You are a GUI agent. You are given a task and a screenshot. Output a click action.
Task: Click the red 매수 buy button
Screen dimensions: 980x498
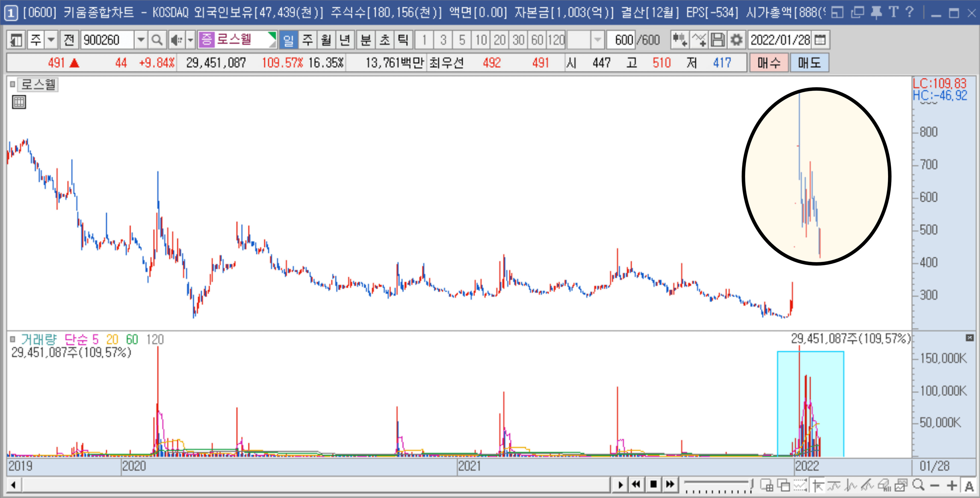pyautogui.click(x=769, y=63)
